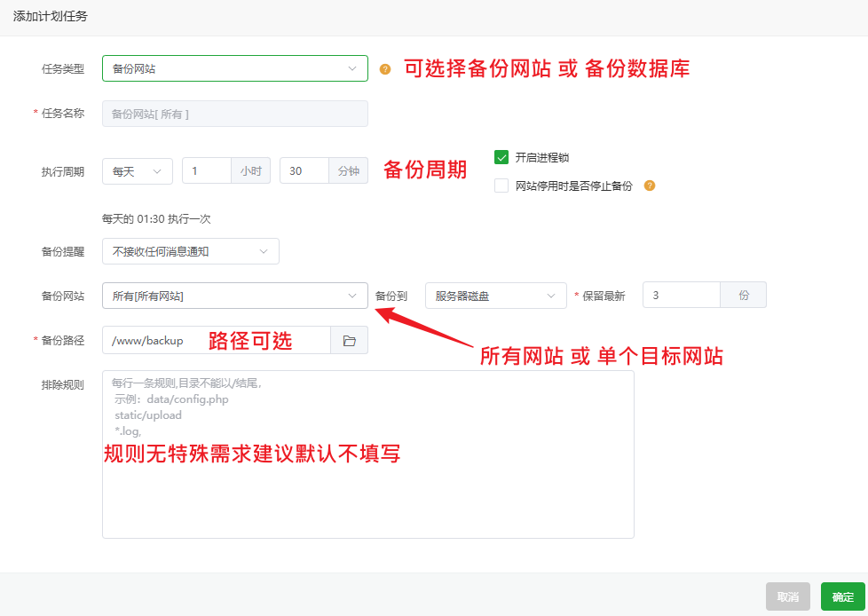This screenshot has height=616, width=868.
Task: Click the hour input field showing 1
Action: 206,171
